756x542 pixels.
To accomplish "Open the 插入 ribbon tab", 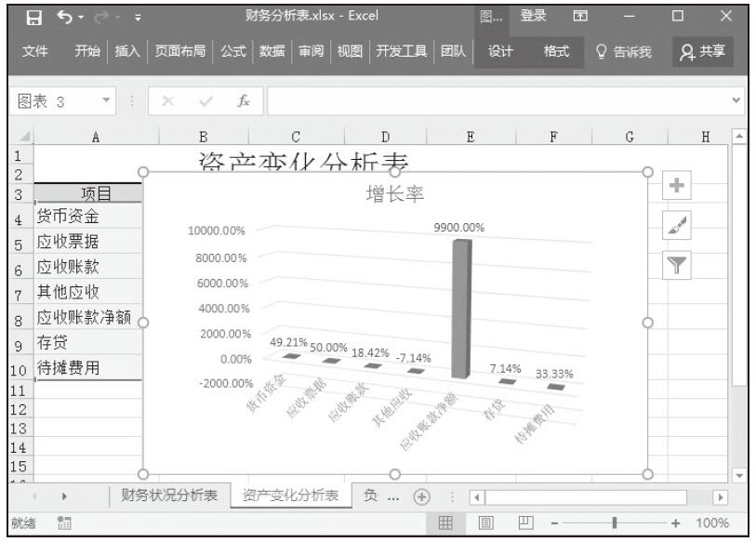I will tap(126, 52).
